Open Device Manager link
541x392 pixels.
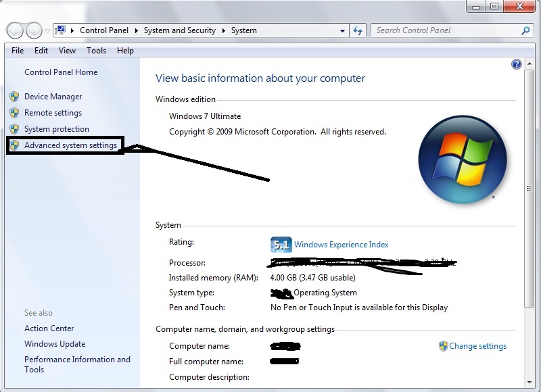point(53,97)
